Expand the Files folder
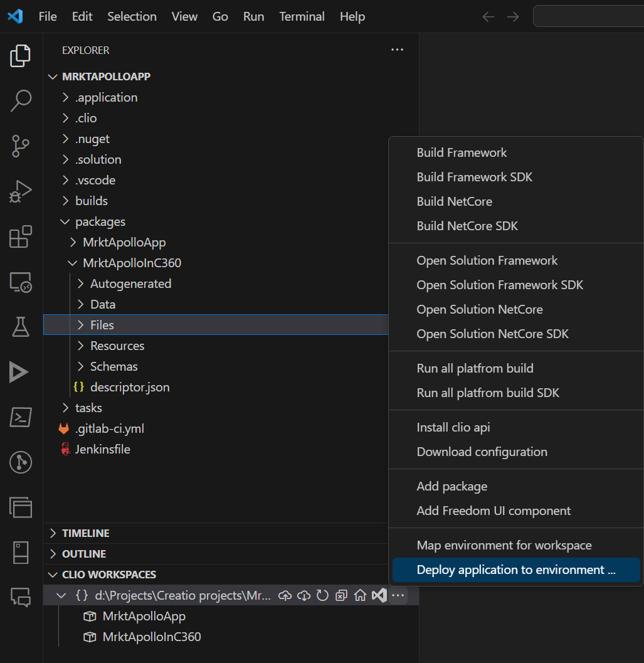This screenshot has width=644, height=663. [81, 325]
